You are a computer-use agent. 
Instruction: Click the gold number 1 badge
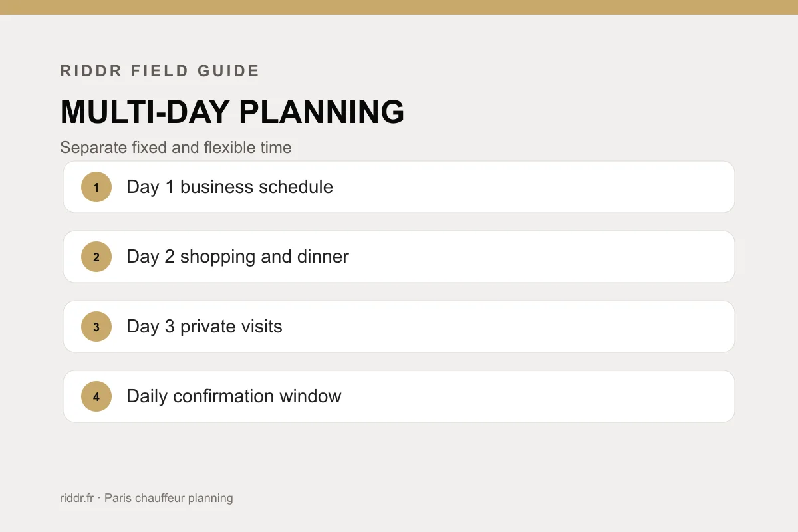coord(96,187)
